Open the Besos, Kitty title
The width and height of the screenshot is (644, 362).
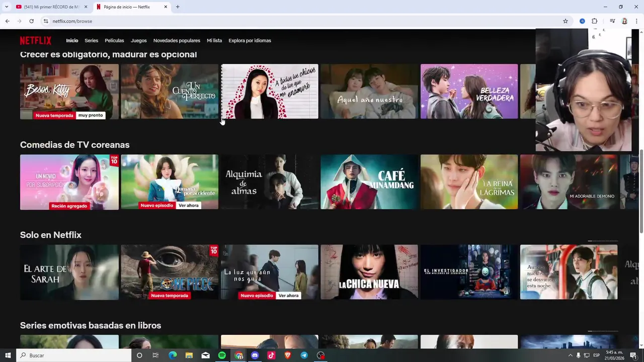[69, 92]
